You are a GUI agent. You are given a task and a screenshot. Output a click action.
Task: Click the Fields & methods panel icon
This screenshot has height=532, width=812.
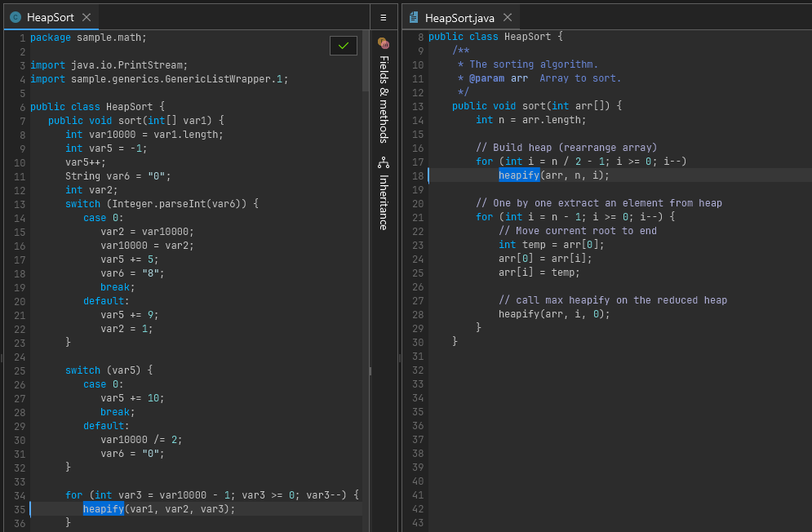pyautogui.click(x=384, y=43)
